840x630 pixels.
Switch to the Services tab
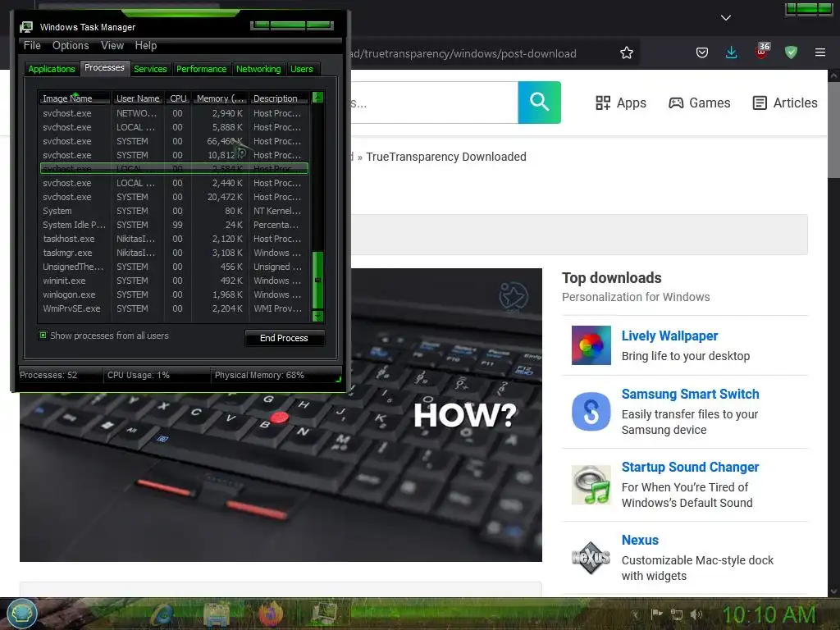[150, 69]
